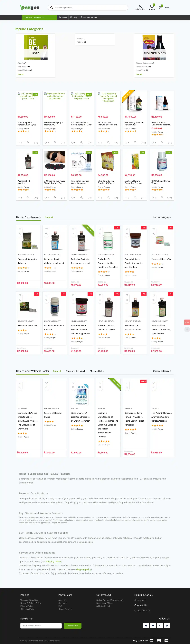
Task: Click the Pinterest icon under Follow Us
Action: (x=167, y=626)
